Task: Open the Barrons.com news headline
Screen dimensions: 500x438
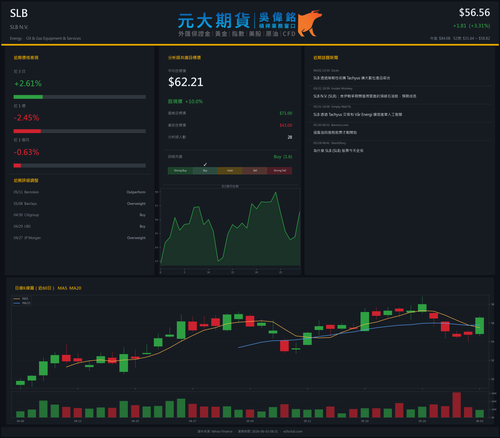Action: pos(335,132)
